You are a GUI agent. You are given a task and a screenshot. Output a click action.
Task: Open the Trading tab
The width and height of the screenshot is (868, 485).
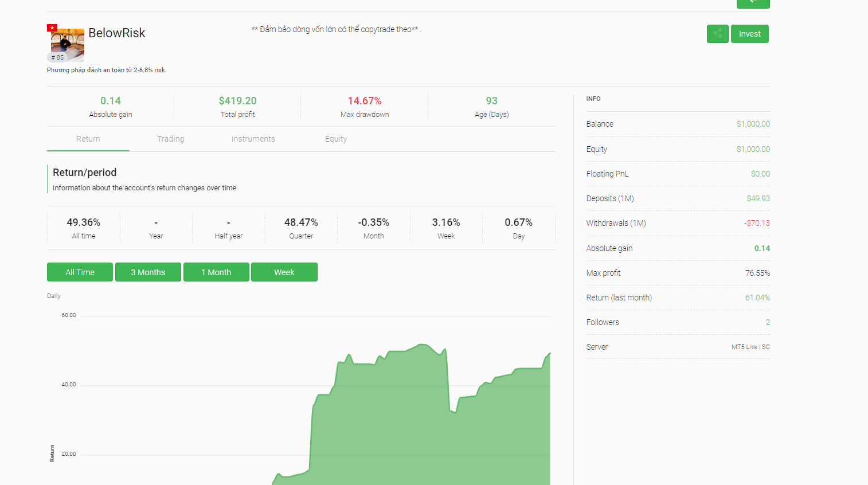(171, 139)
